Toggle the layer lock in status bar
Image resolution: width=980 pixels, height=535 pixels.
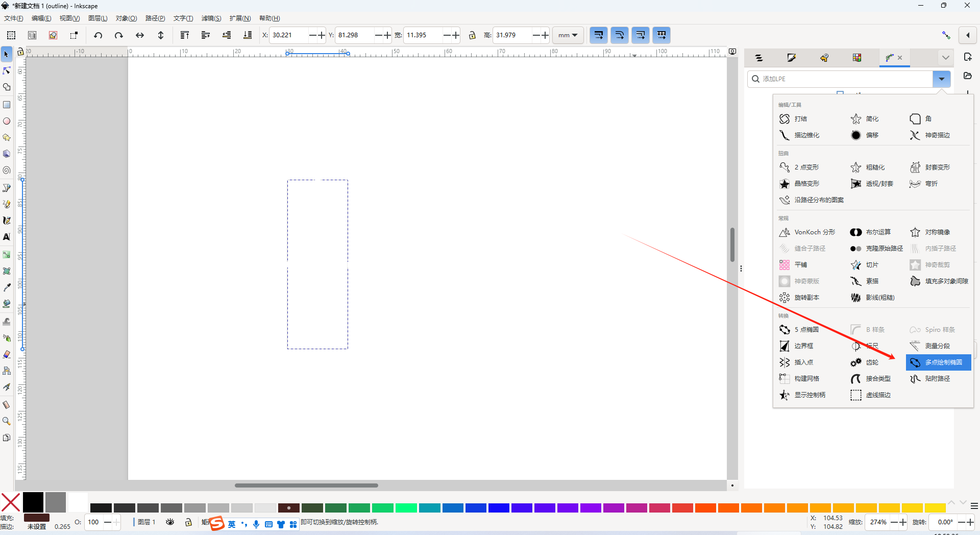(x=188, y=522)
